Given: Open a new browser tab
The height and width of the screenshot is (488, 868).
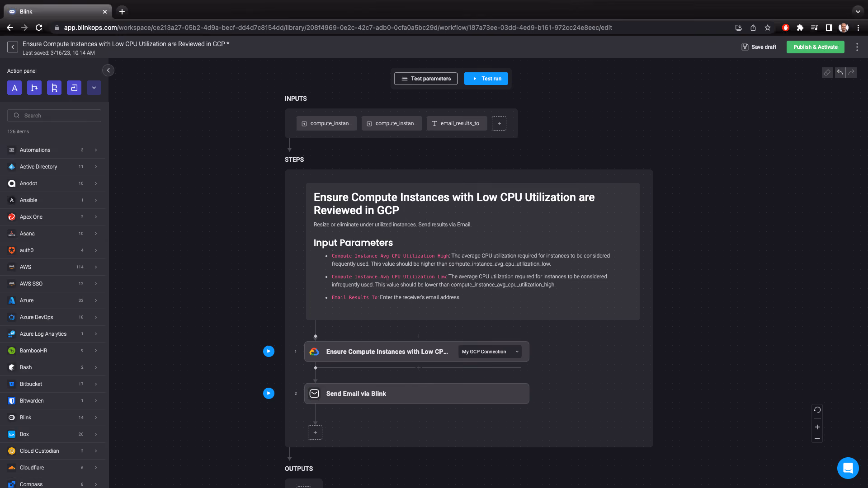Looking at the screenshot, I should pos(122,12).
